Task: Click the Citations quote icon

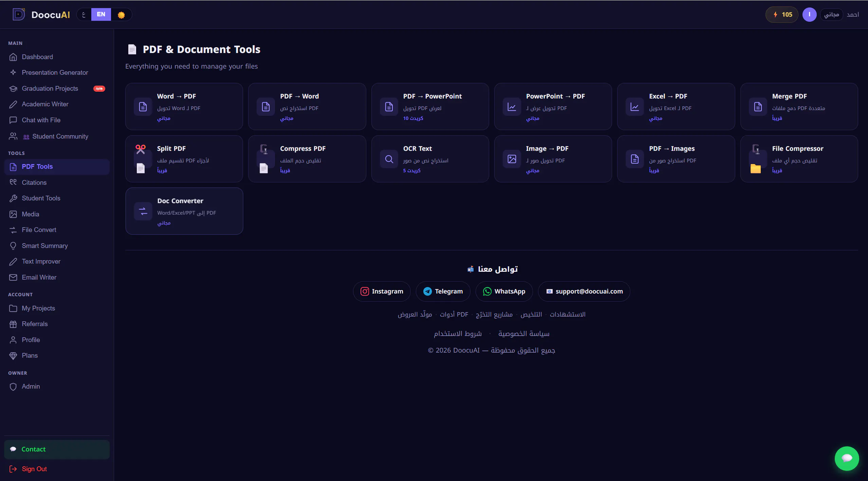Action: click(13, 182)
